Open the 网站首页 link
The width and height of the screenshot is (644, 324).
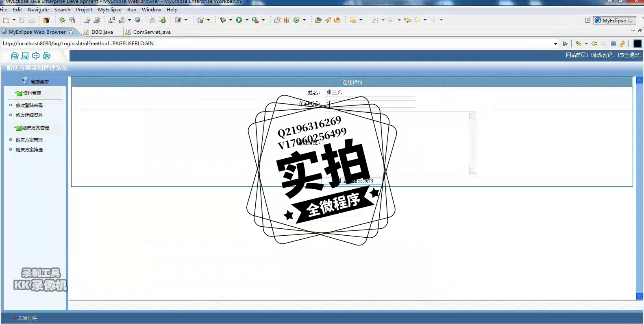pyautogui.click(x=576, y=55)
